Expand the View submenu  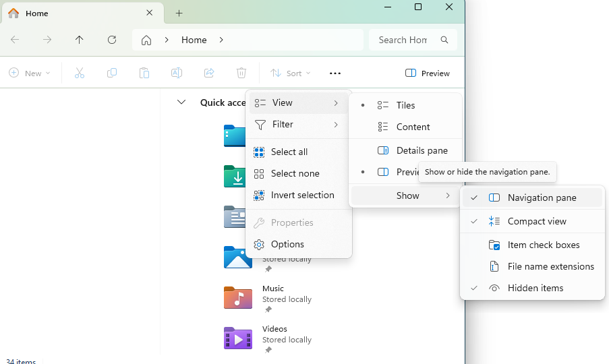pyautogui.click(x=298, y=103)
